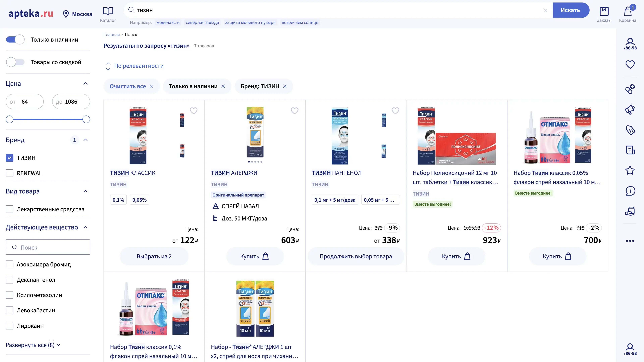This screenshot has width=644, height=362.
Task: Click the Искать search button
Action: [570, 10]
